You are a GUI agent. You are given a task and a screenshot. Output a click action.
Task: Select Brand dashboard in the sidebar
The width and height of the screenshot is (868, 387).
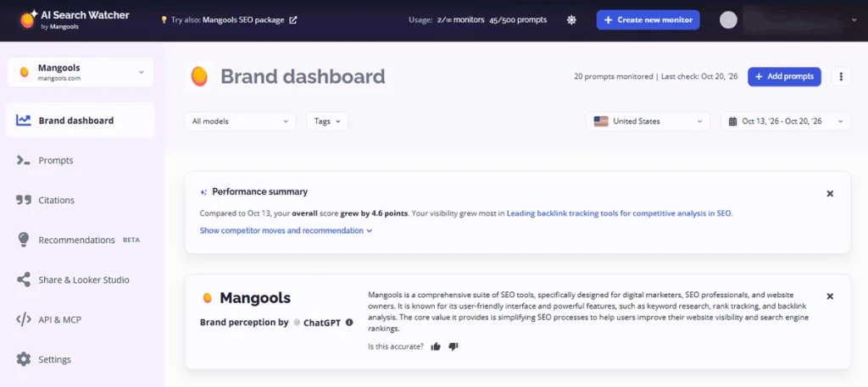pos(81,120)
